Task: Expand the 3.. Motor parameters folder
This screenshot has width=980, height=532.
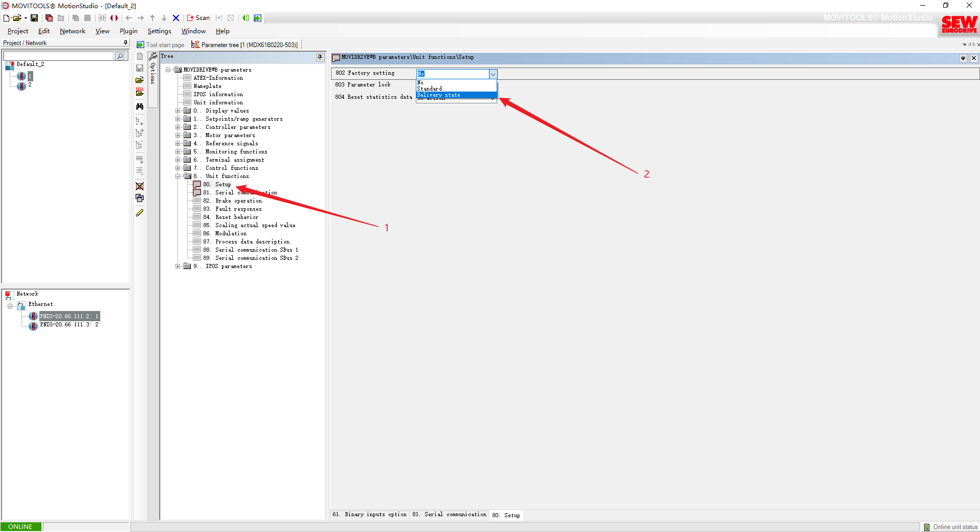Action: pos(178,136)
